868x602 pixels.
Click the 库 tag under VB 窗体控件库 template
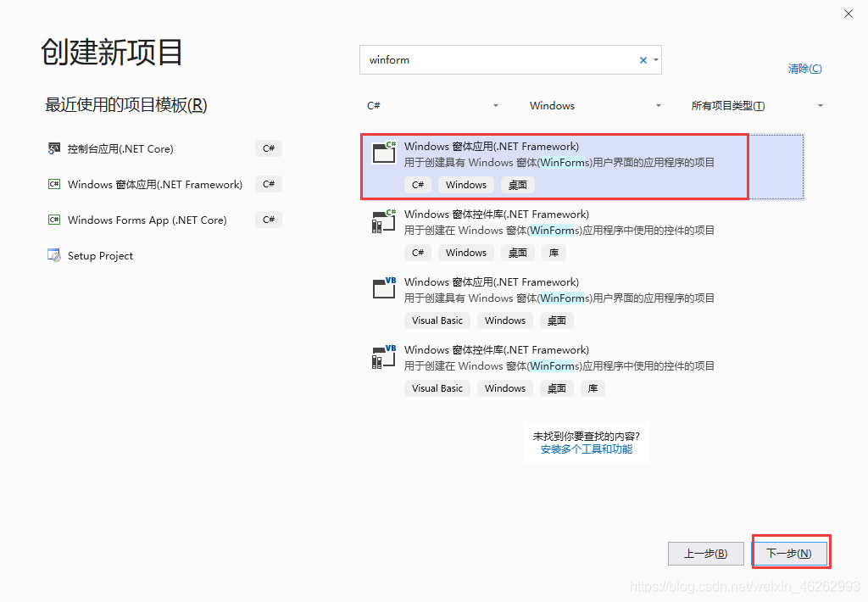593,388
